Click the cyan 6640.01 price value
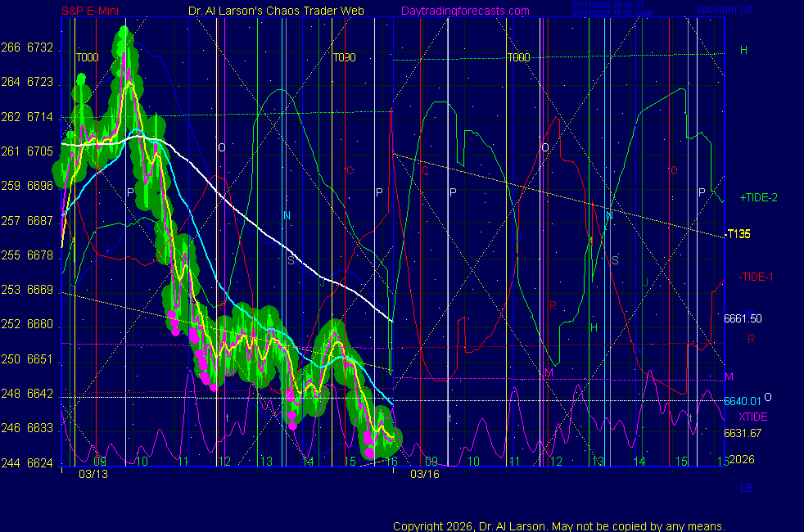804x532 pixels. 743,401
